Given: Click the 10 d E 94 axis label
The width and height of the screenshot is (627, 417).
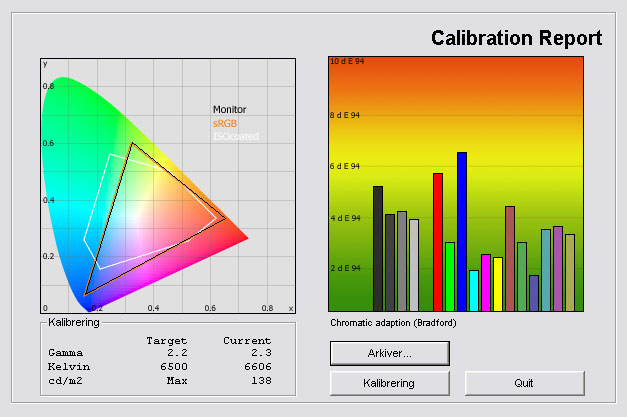Looking at the screenshot, I should coord(347,61).
